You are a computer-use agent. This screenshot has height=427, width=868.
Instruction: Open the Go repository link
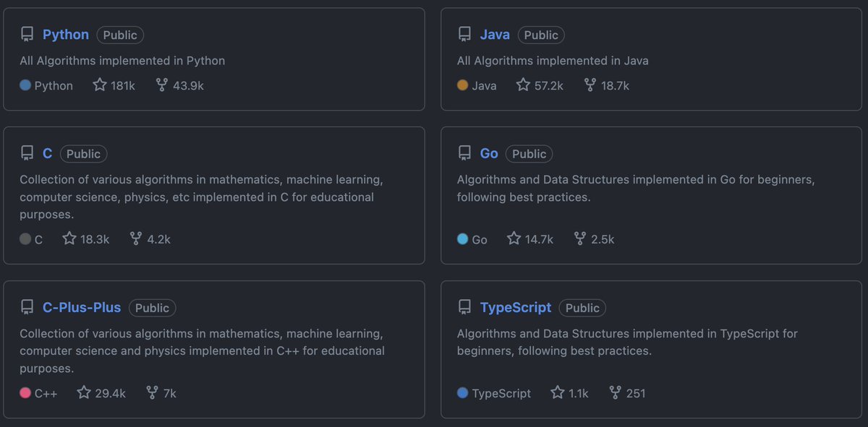point(489,153)
